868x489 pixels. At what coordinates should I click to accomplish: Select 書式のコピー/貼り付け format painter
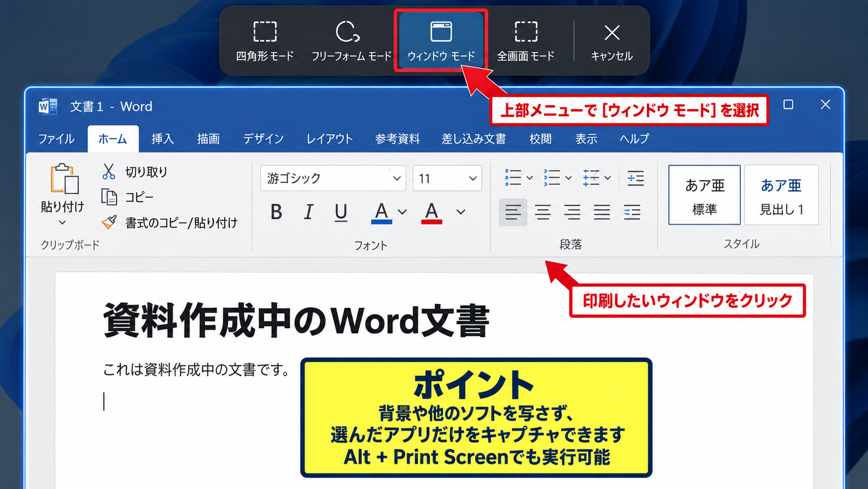(169, 223)
